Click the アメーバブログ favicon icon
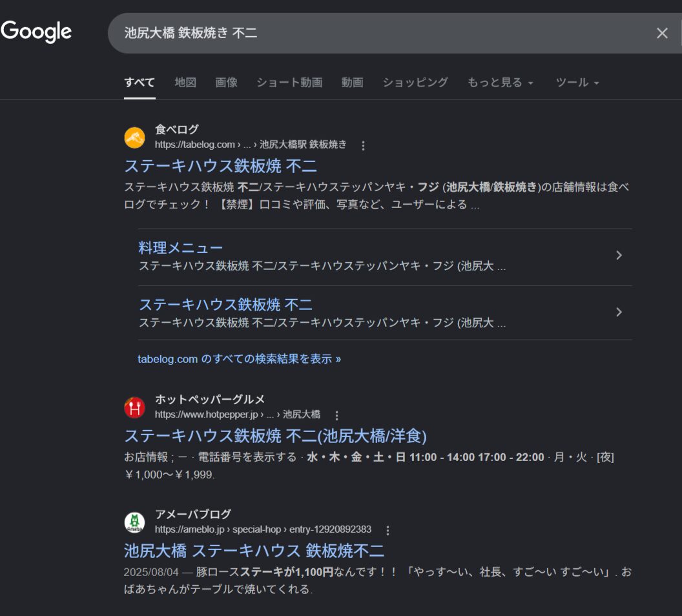The height and width of the screenshot is (616, 682). coord(134,522)
